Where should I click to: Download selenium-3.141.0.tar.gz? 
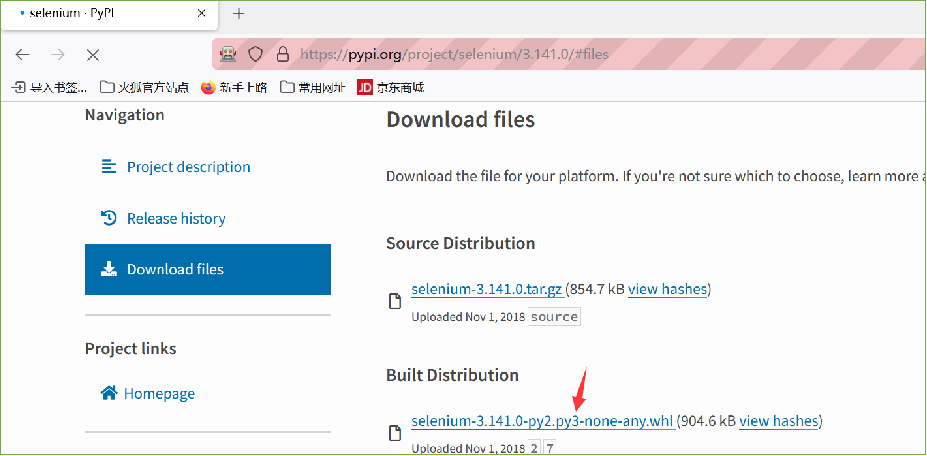pos(487,290)
